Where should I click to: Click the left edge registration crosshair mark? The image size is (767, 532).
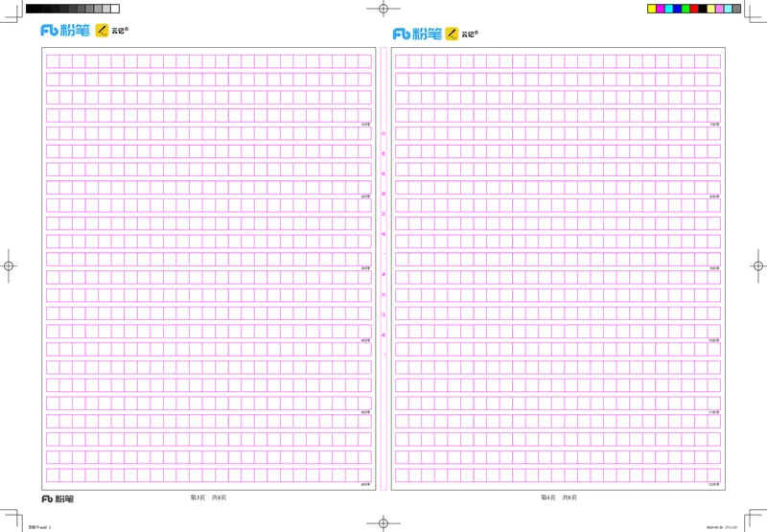[x=8, y=266]
